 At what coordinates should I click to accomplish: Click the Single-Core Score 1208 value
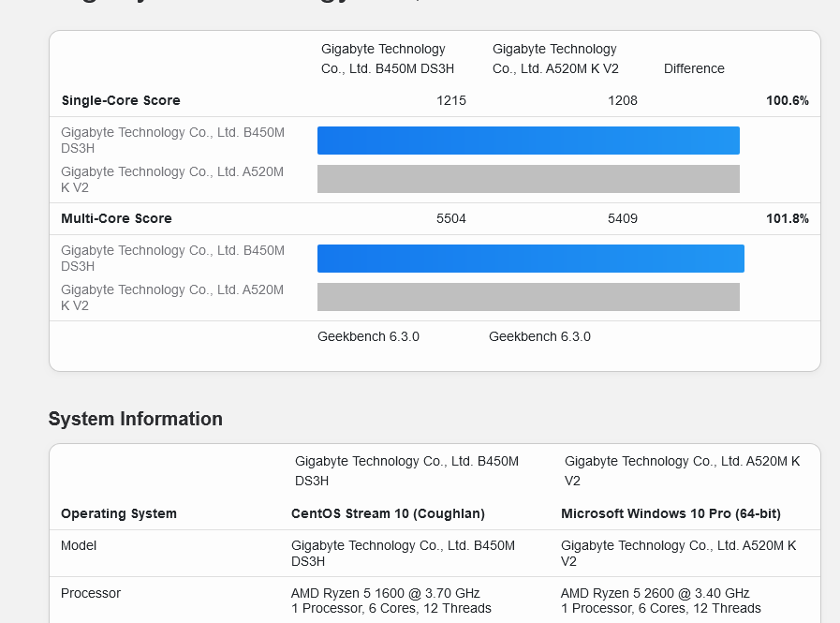(623, 101)
